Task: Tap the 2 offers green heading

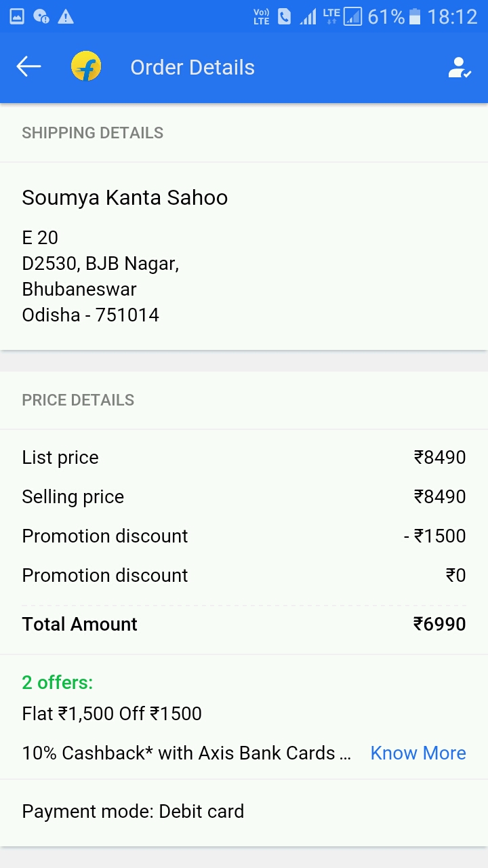Action: coord(58,682)
